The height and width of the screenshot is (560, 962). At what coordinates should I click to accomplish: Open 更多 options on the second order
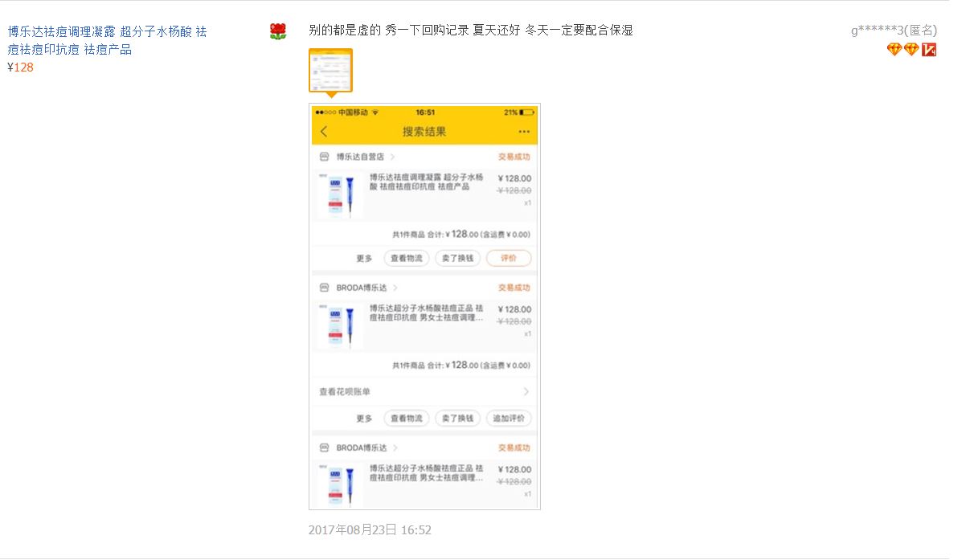(364, 419)
